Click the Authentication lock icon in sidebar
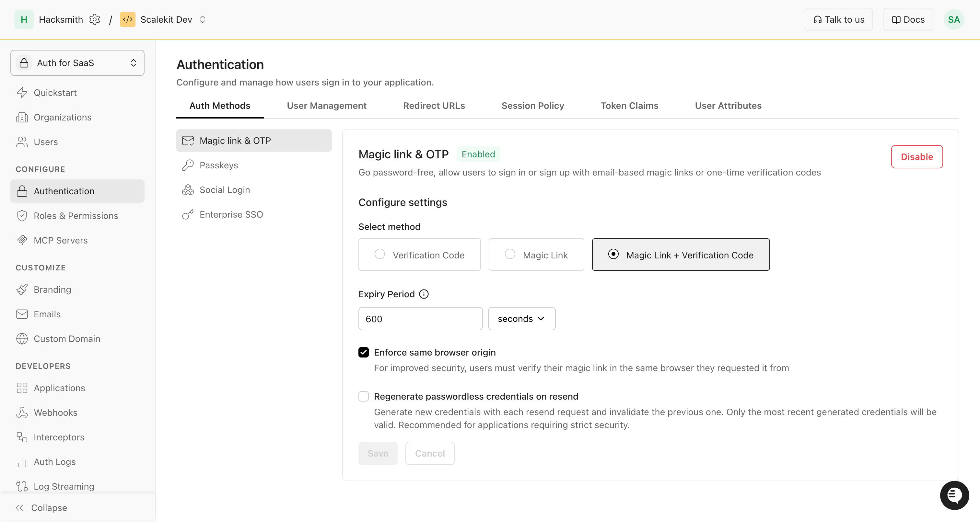The height and width of the screenshot is (522, 980). click(x=22, y=191)
